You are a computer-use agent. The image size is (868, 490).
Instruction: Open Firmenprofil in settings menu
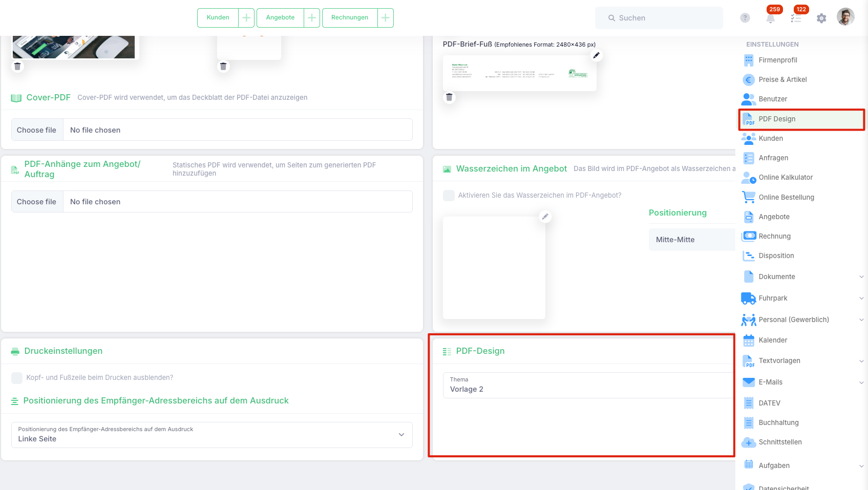pyautogui.click(x=777, y=60)
